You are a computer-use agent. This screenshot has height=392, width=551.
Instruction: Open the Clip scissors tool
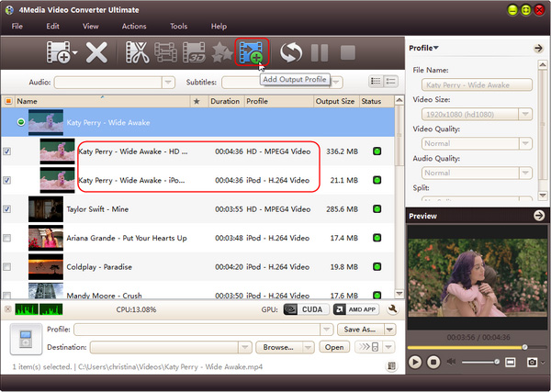(x=138, y=53)
